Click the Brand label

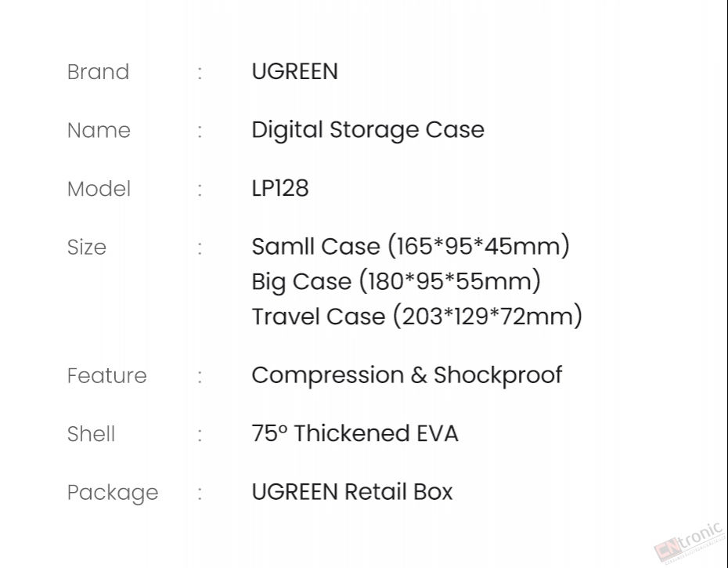pyautogui.click(x=99, y=72)
